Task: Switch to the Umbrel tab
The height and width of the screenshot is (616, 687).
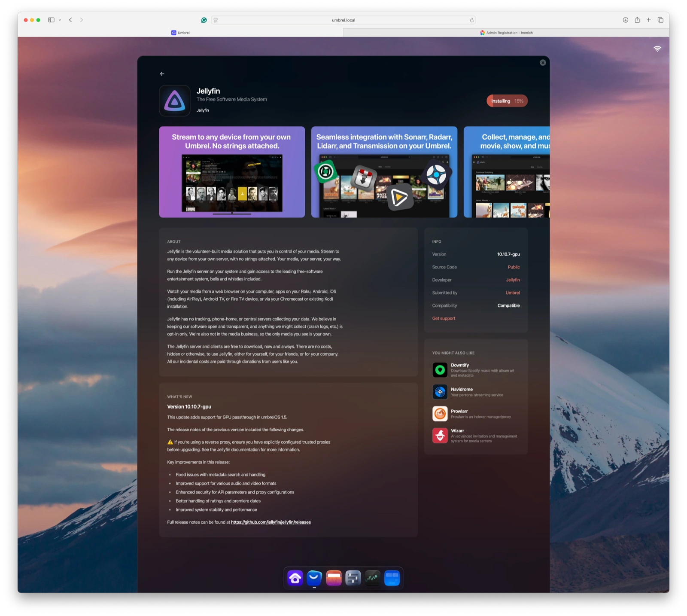Action: (180, 33)
